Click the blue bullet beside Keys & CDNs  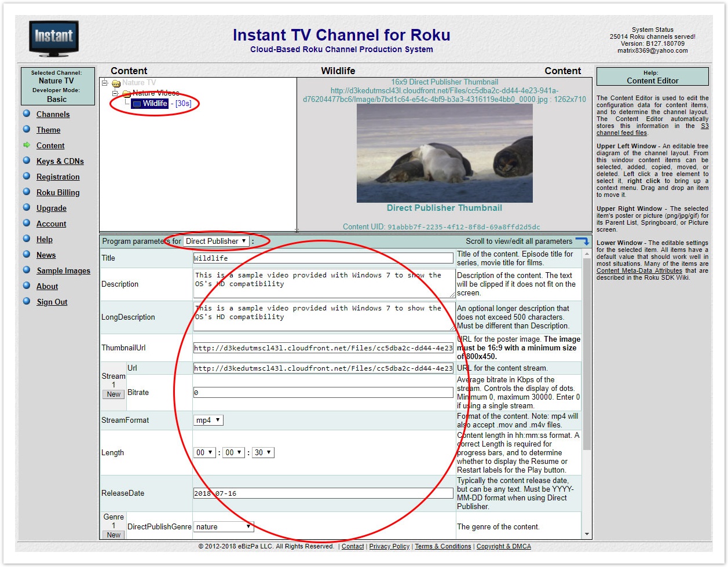pyautogui.click(x=27, y=160)
